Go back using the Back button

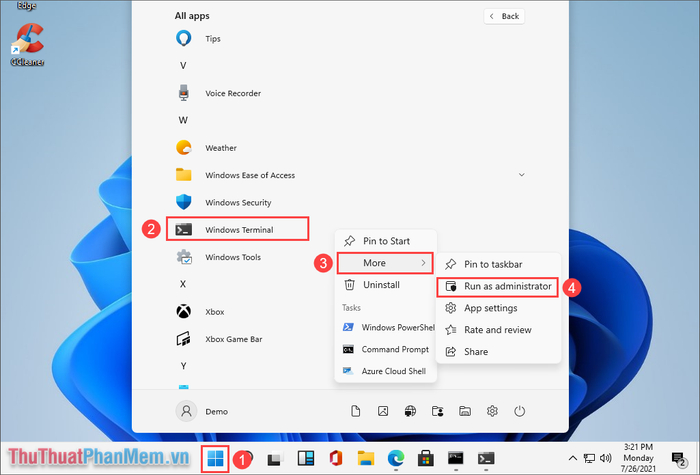(x=504, y=16)
